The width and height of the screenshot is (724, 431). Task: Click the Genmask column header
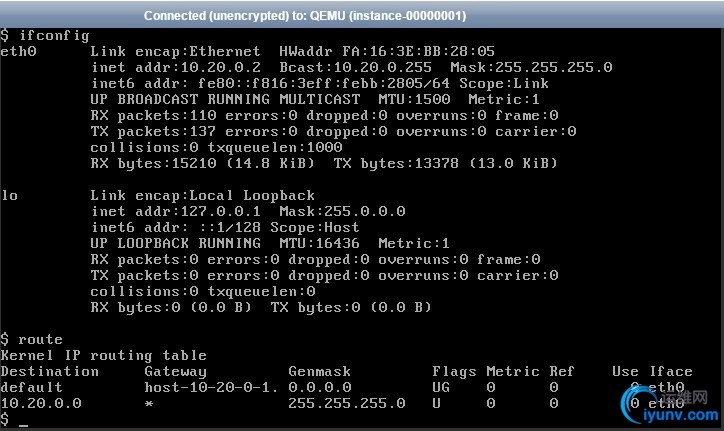(x=320, y=371)
